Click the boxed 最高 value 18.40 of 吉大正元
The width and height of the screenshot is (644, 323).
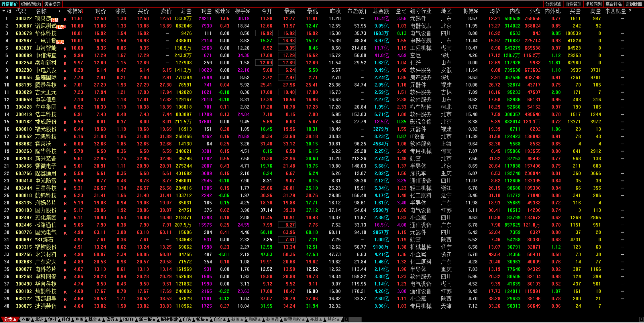pyautogui.click(x=287, y=92)
